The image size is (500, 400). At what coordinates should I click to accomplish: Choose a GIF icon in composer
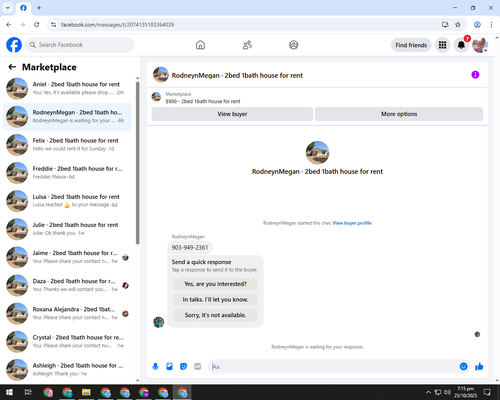tap(198, 367)
